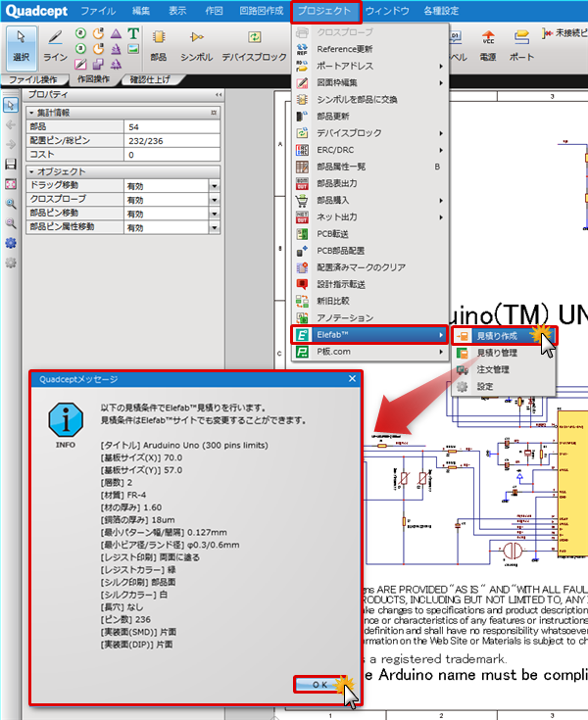Click the 部品 count value 54
The height and width of the screenshot is (720, 588).
171,126
